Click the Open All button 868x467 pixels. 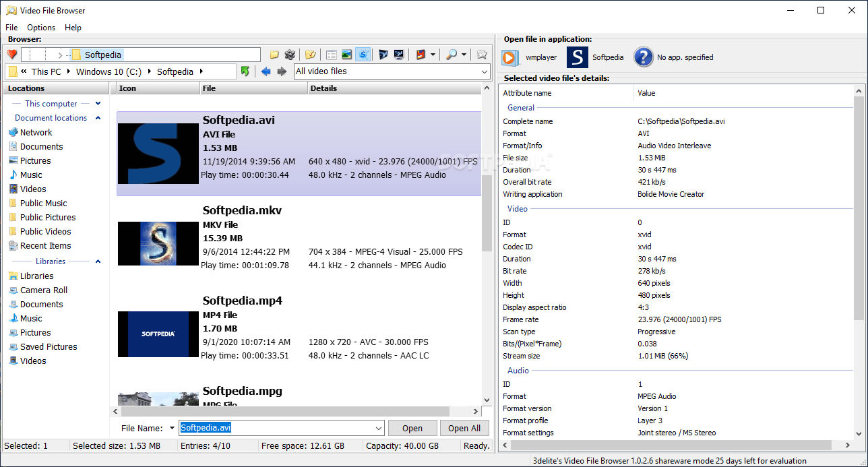464,428
